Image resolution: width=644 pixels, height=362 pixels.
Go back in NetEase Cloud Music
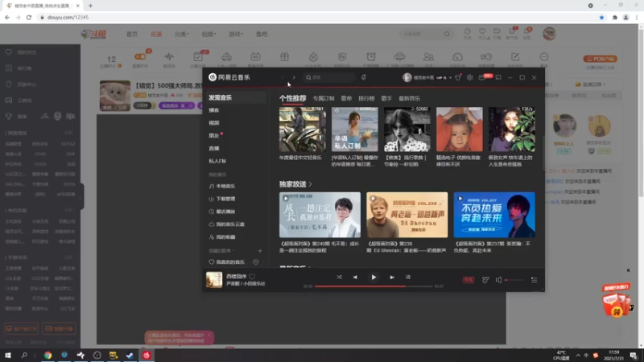pos(283,77)
